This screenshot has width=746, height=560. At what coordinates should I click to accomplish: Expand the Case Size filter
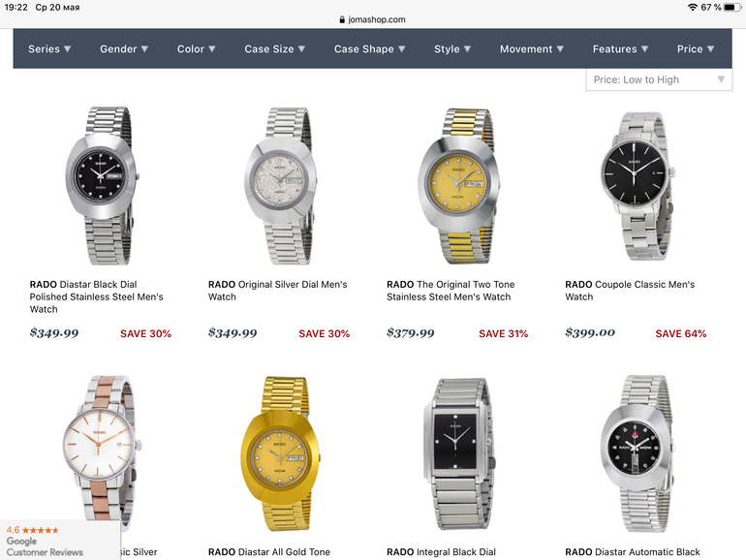coord(274,49)
